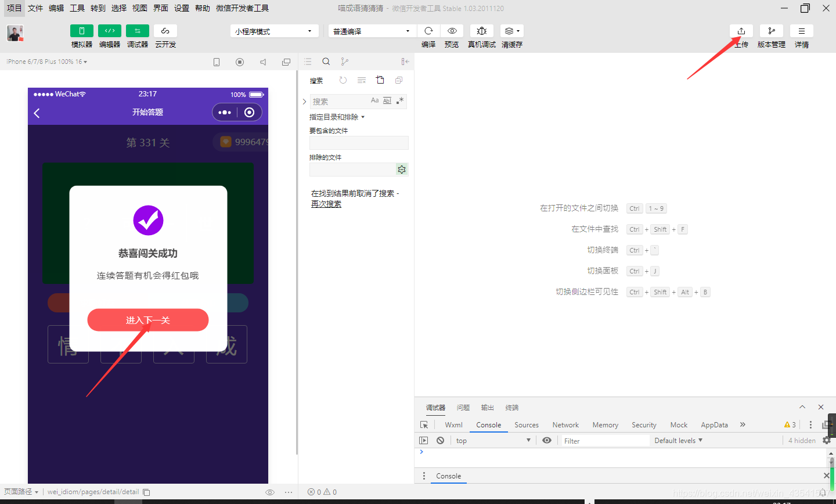This screenshot has height=504, width=836.
Task: Enable whole word matching in search
Action: coord(387,100)
